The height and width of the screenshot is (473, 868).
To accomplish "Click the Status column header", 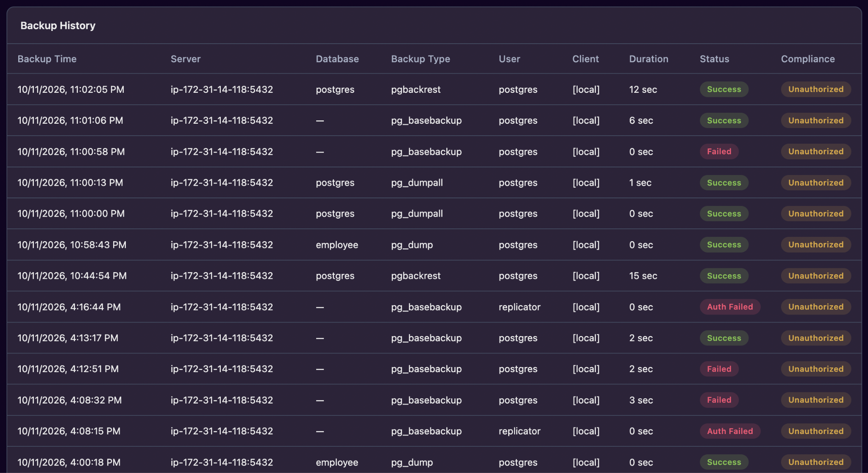I will [x=715, y=59].
